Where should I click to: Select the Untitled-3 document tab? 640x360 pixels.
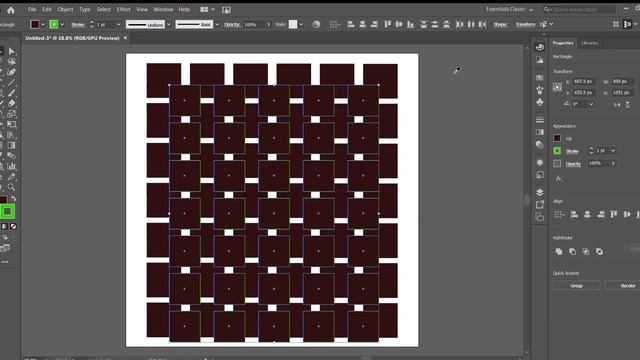click(72, 38)
